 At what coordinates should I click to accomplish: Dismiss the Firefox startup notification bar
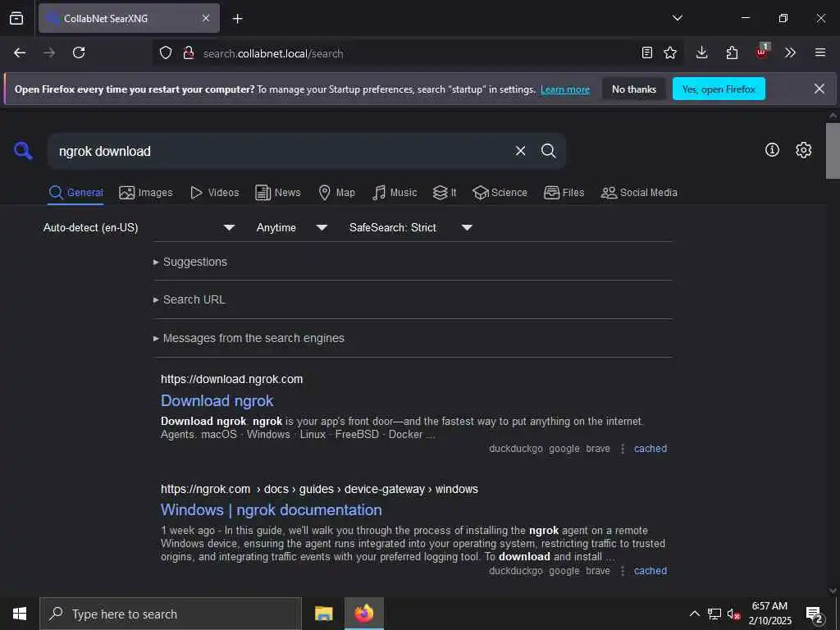point(819,89)
